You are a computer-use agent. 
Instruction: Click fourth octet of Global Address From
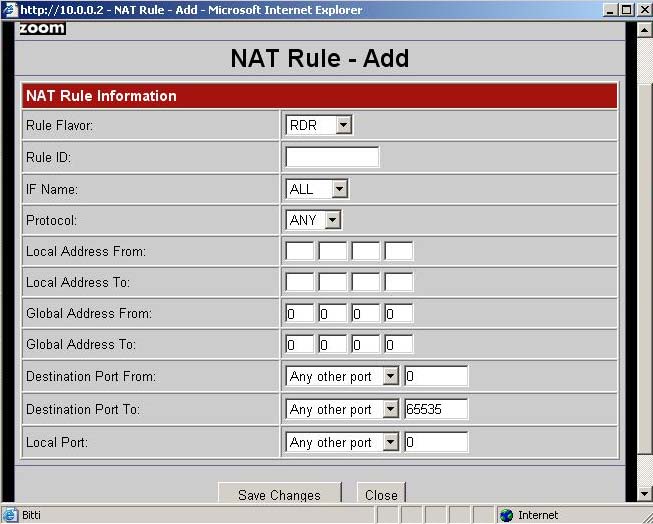pyautogui.click(x=399, y=313)
